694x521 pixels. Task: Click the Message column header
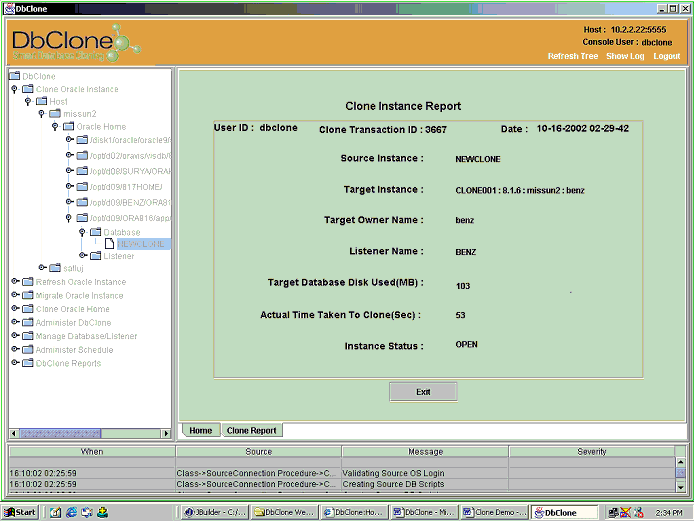[425, 452]
